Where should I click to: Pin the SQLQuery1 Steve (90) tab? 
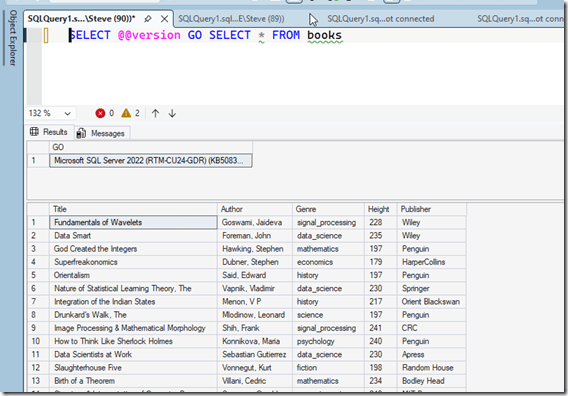tap(147, 19)
